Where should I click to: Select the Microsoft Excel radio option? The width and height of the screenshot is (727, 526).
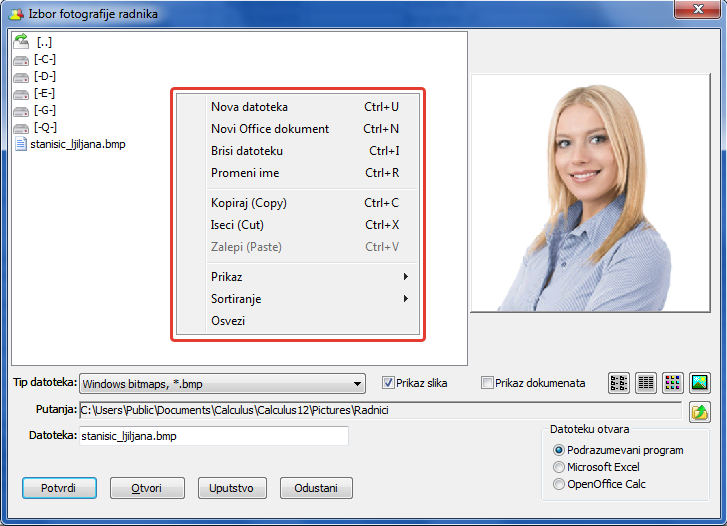click(x=559, y=467)
